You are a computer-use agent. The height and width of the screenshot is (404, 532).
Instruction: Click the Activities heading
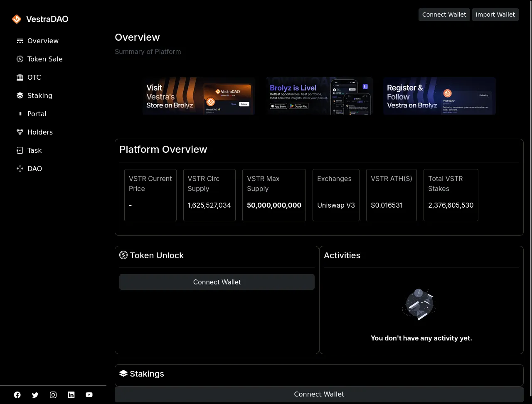[342, 255]
